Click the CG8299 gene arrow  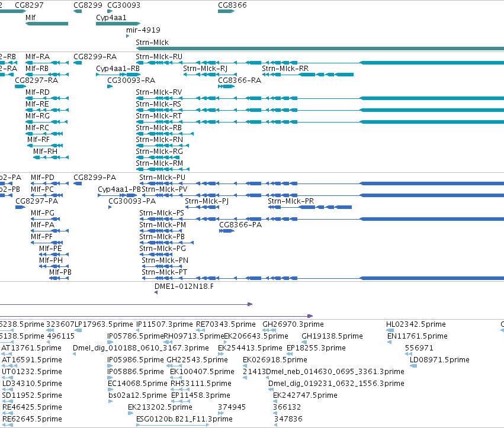click(x=78, y=11)
